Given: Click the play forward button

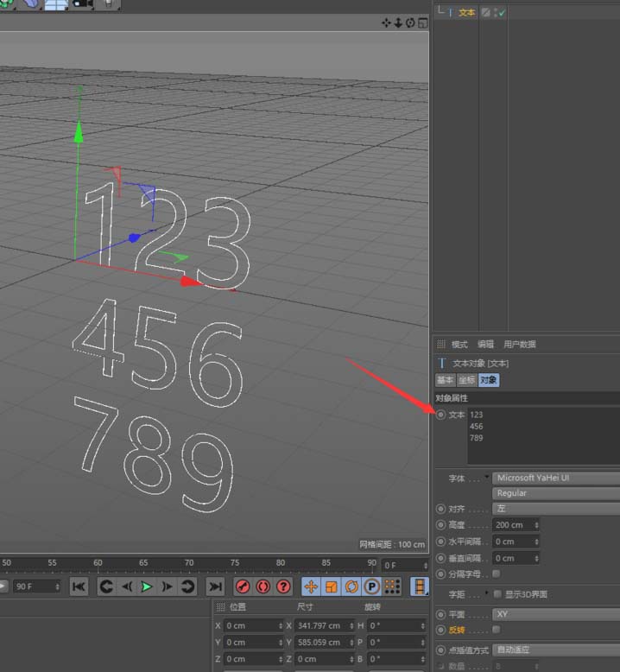Looking at the screenshot, I should (147, 586).
